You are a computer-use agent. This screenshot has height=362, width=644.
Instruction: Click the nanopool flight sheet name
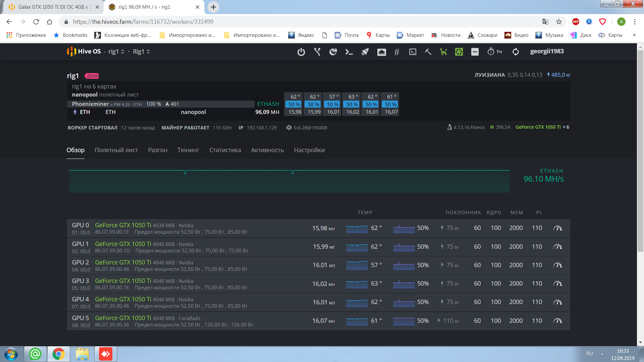[x=85, y=95]
